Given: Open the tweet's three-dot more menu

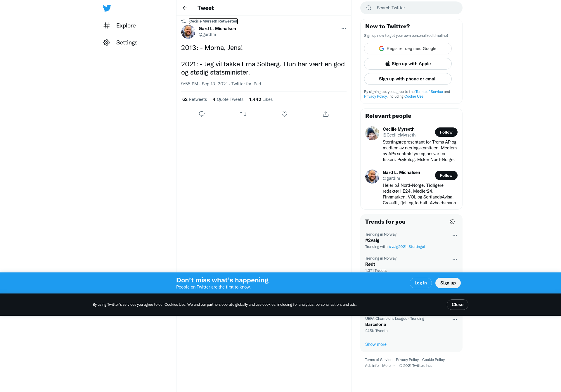Looking at the screenshot, I should tap(344, 29).
